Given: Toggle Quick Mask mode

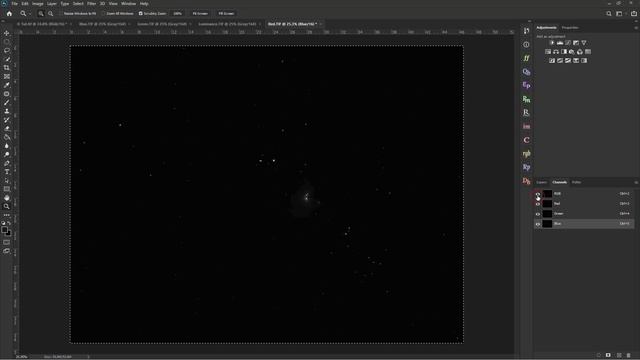Looking at the screenshot, I should pos(7,242).
